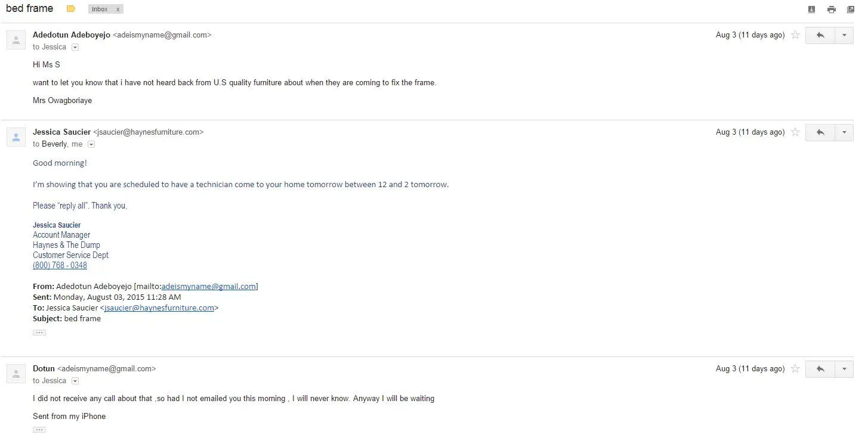Star the first message from Adedotun
The image size is (868, 444).
(795, 35)
